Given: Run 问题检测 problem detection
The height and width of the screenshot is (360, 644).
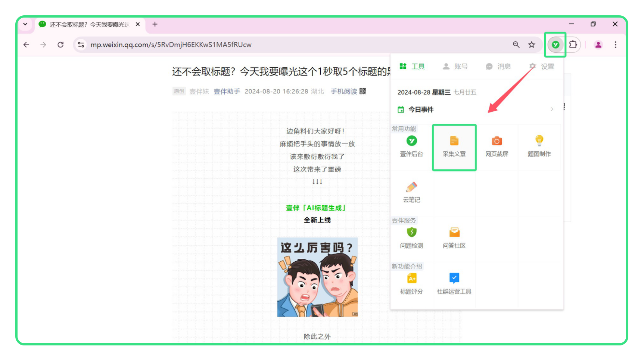Looking at the screenshot, I should [411, 238].
